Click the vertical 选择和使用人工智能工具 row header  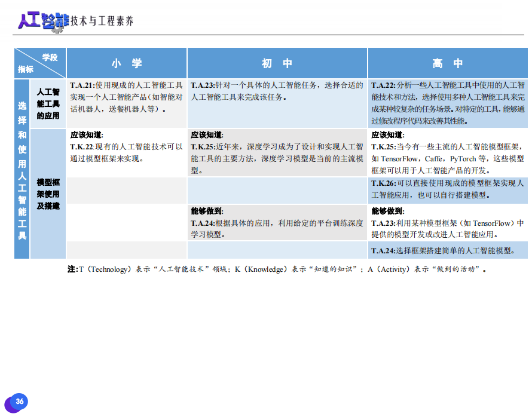pos(22,170)
